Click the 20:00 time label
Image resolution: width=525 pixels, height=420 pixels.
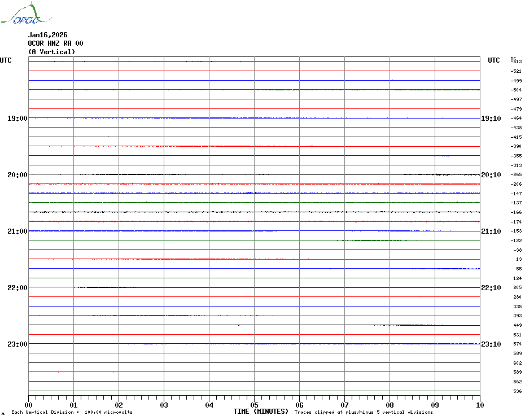[17, 175]
